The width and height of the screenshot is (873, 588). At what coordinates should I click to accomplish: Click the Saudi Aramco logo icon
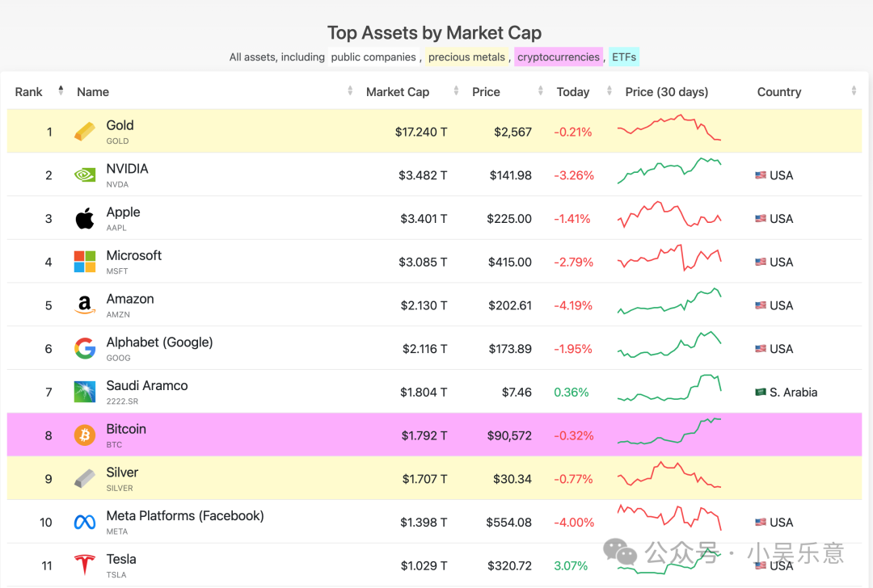coord(85,392)
